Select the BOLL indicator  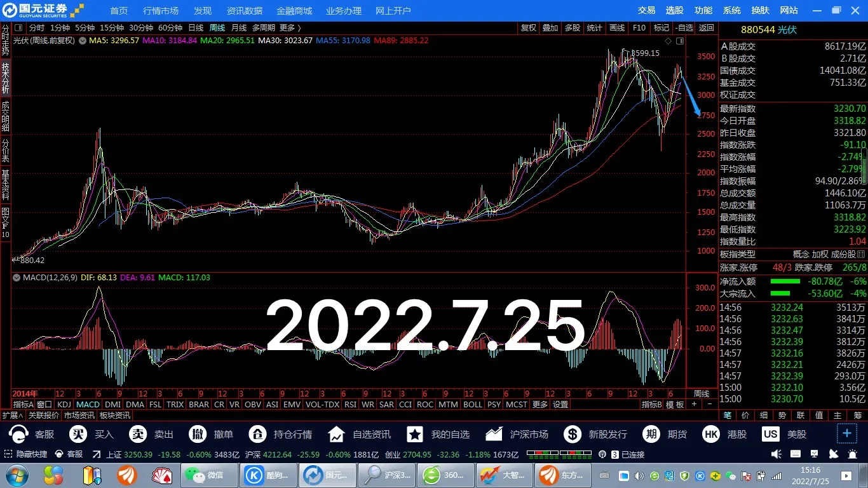coord(472,404)
